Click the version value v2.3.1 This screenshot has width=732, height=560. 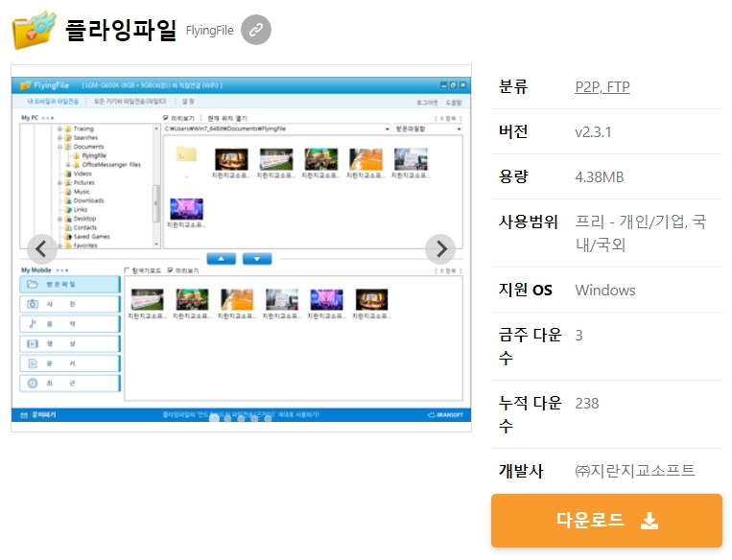pyautogui.click(x=593, y=132)
